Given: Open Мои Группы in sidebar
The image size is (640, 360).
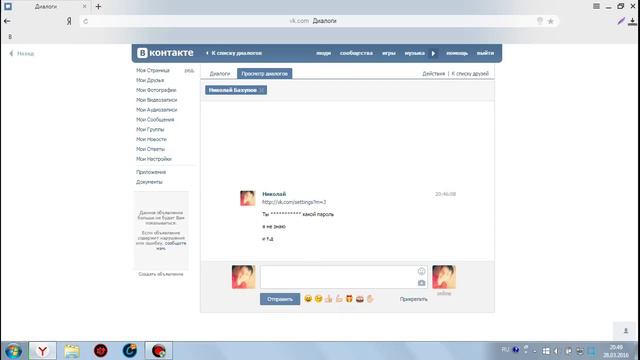Looking at the screenshot, I should tap(150, 129).
